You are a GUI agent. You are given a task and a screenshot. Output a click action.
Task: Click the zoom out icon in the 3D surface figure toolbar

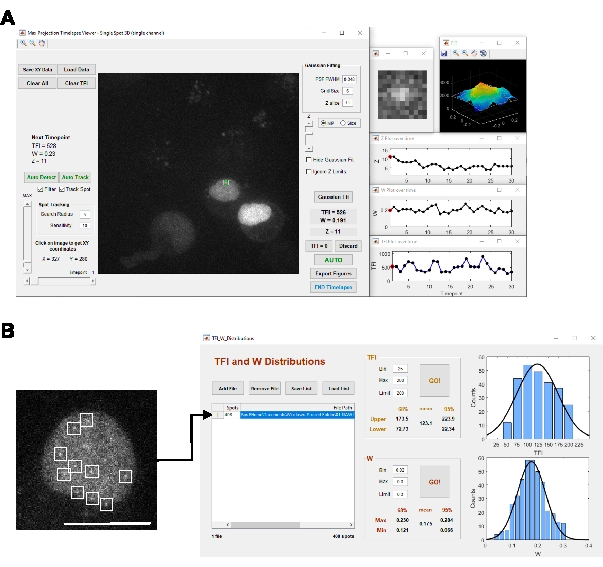(x=464, y=55)
